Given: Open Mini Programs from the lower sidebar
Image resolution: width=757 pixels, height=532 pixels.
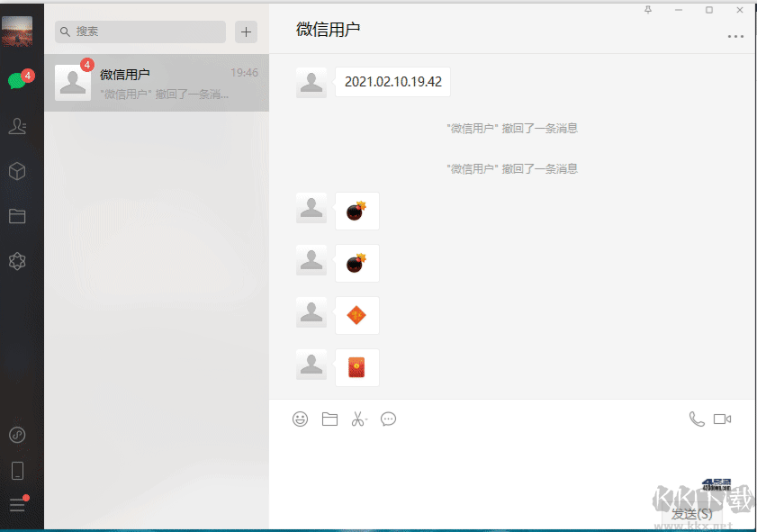Looking at the screenshot, I should coord(17,435).
